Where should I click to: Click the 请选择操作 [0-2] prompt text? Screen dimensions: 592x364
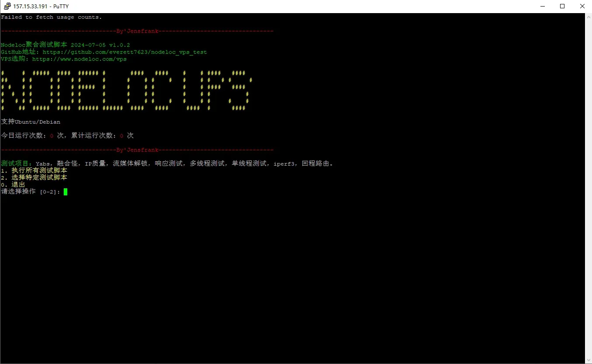click(31, 191)
